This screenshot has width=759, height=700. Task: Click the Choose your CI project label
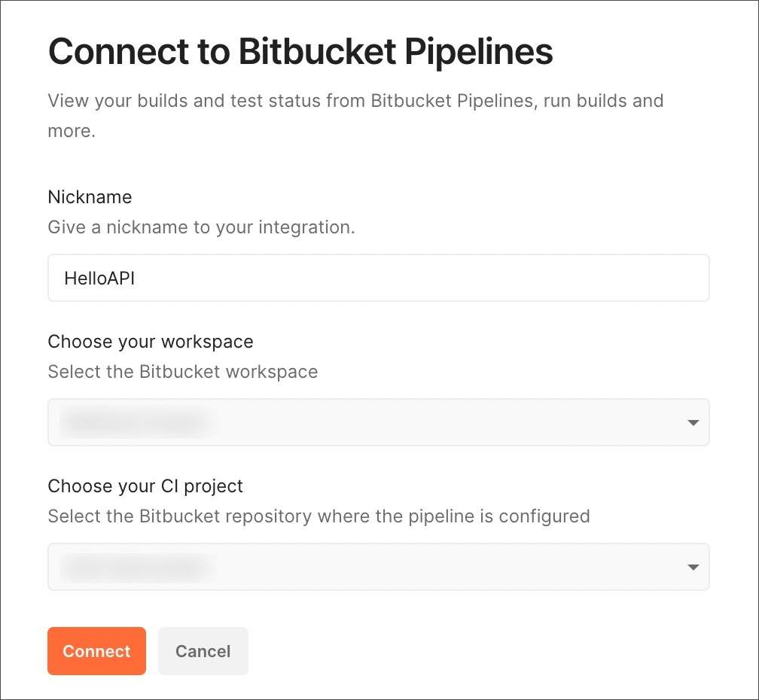pyautogui.click(x=145, y=485)
